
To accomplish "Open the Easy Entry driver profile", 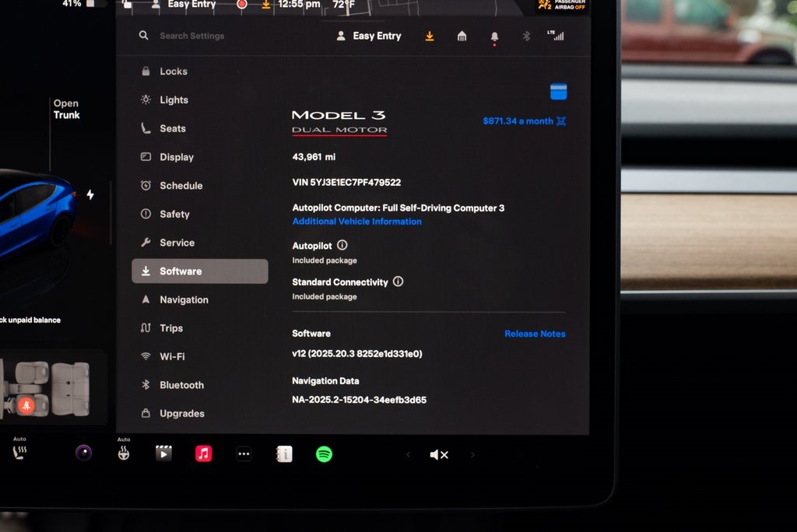I will coord(369,36).
